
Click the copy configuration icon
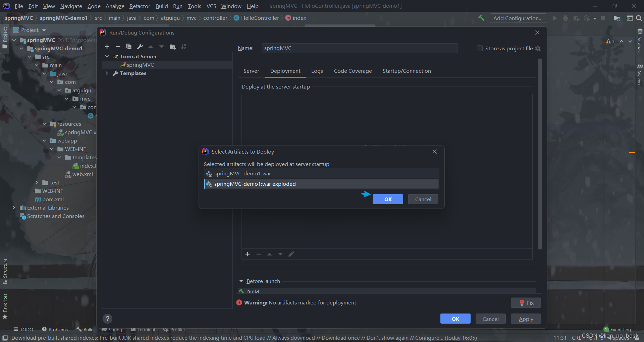click(129, 47)
